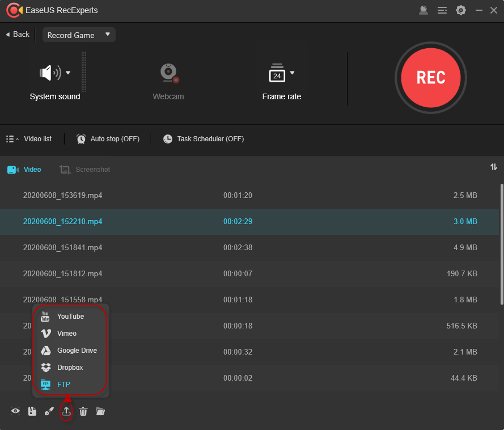
Task: Toggle Auto stop (OFF)
Action: [108, 139]
